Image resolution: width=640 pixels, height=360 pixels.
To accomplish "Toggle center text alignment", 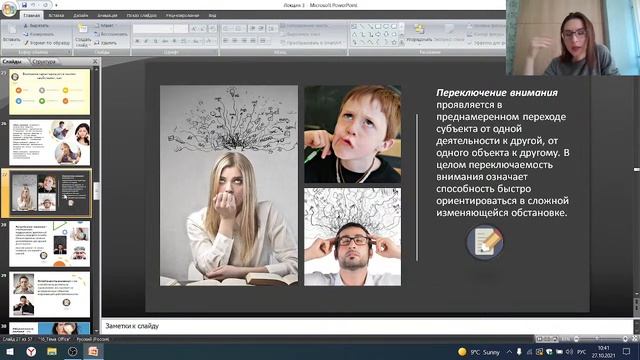I will (x=235, y=41).
